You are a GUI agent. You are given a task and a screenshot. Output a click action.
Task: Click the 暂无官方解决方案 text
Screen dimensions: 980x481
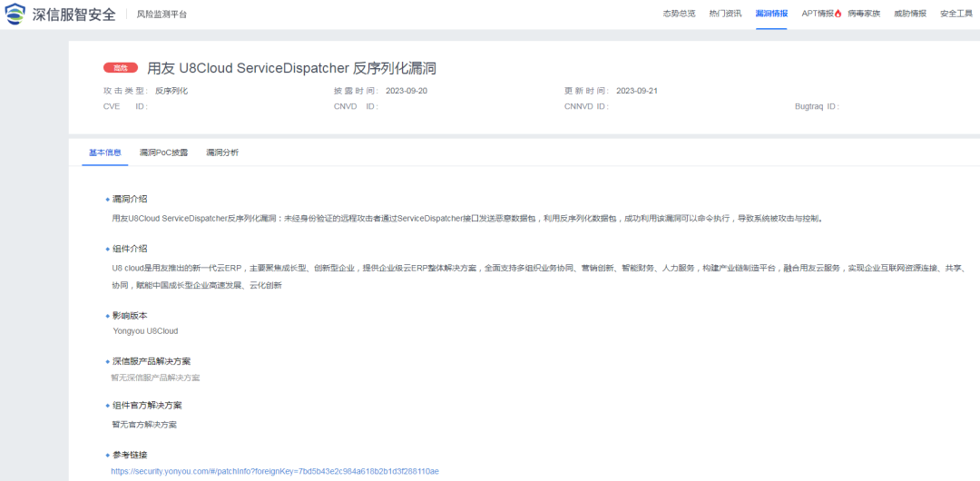tap(143, 424)
